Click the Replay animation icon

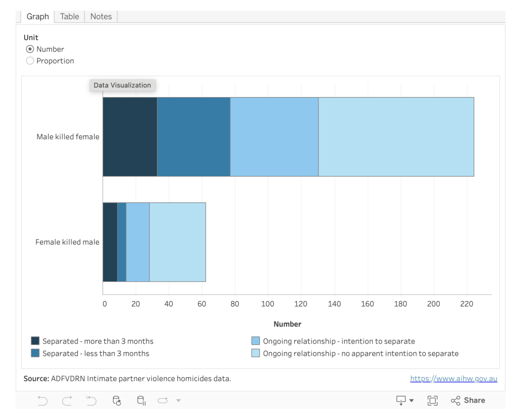(x=163, y=400)
